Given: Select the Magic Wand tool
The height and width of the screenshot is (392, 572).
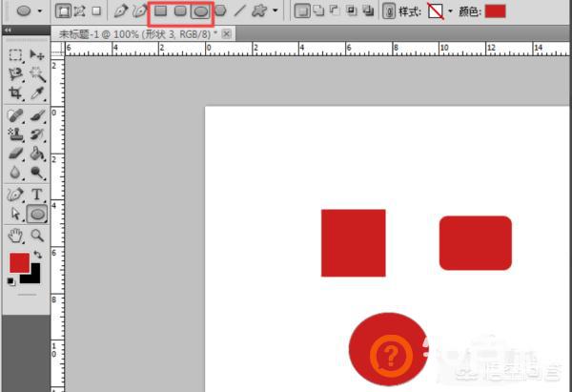Looking at the screenshot, I should [x=37, y=74].
